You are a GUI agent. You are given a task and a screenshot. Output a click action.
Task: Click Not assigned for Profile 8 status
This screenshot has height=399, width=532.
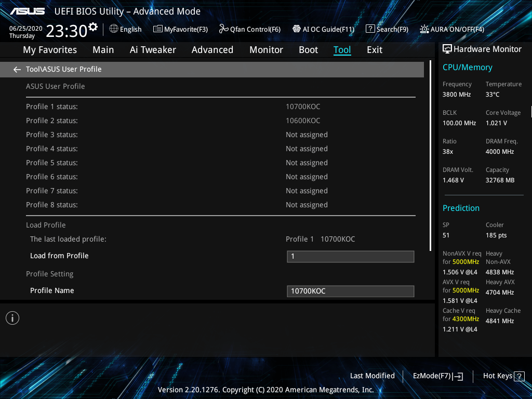307,205
